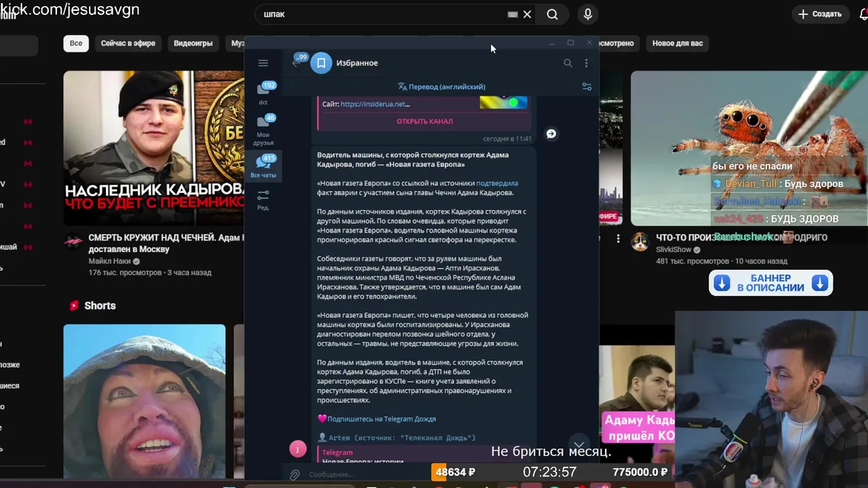
Task: Click the J sender avatar
Action: 298,449
